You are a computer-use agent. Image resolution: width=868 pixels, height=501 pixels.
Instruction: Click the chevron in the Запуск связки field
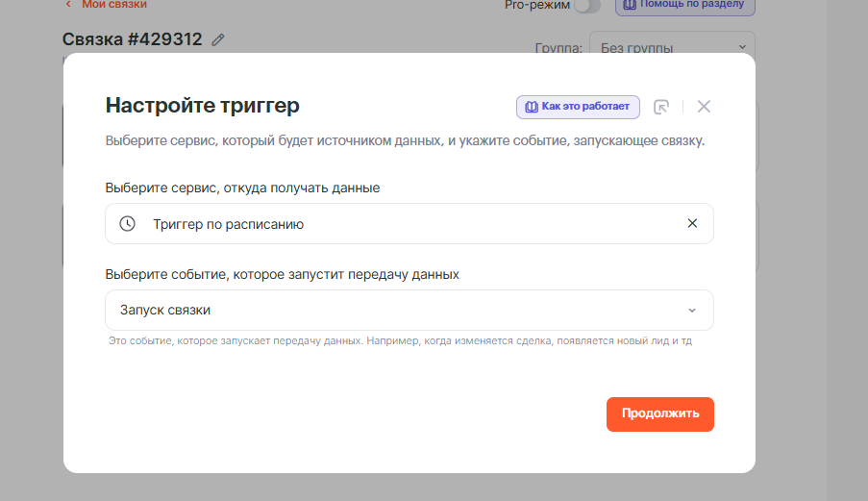pyautogui.click(x=692, y=311)
